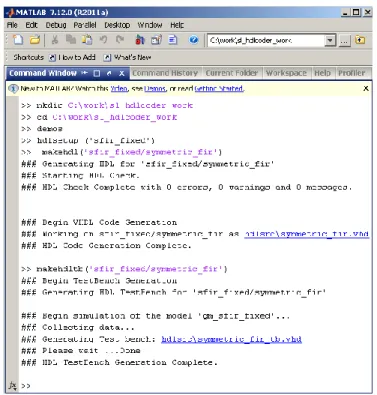Click the demos command line
The height and width of the screenshot is (395, 377).
coord(42,129)
